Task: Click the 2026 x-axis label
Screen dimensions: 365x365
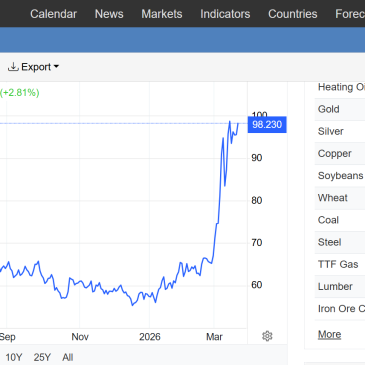Action: [150, 337]
